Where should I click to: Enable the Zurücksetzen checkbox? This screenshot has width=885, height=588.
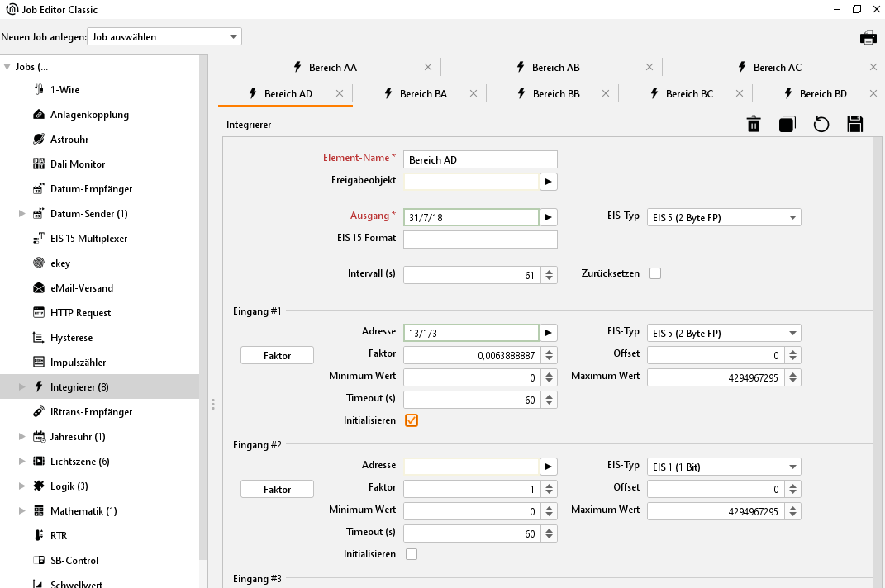(x=655, y=273)
